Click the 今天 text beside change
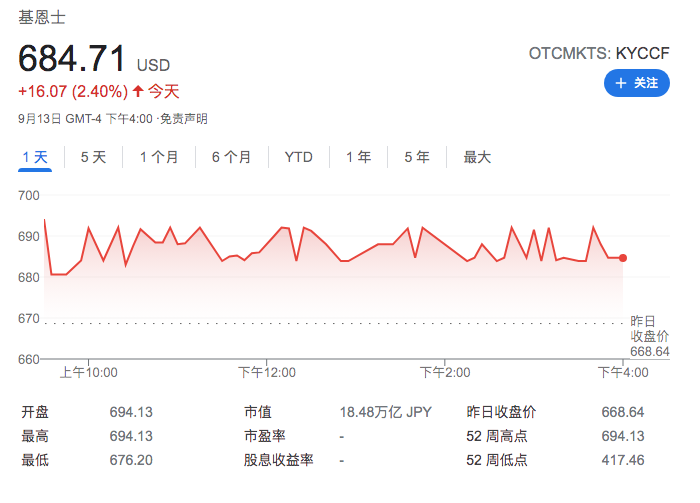The width and height of the screenshot is (700, 503). 163,91
